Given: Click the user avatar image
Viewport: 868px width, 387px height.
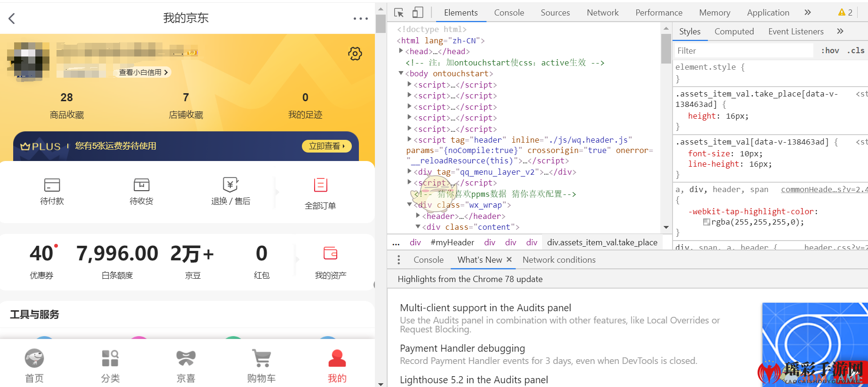Looking at the screenshot, I should point(28,61).
